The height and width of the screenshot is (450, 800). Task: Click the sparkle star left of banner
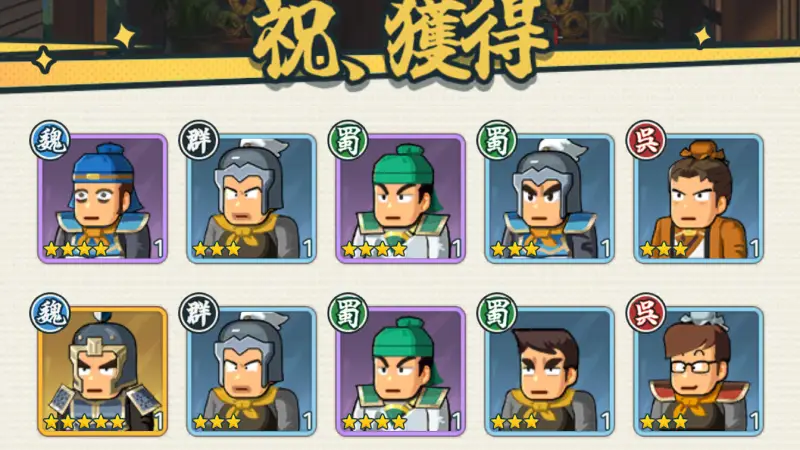pos(123,37)
